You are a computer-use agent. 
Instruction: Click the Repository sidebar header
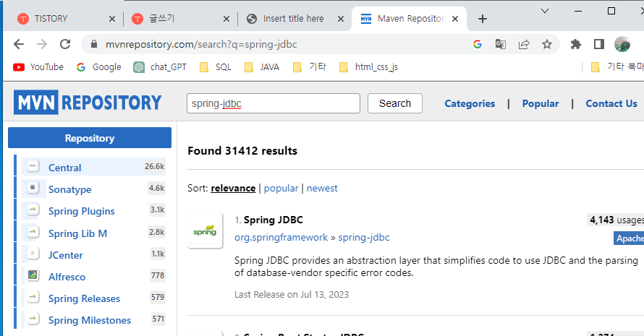90,138
